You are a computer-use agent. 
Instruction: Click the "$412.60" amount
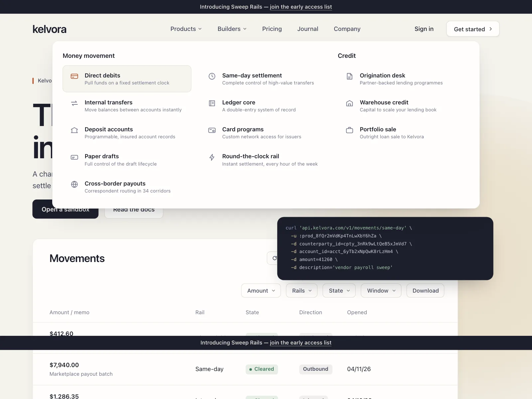click(62, 333)
